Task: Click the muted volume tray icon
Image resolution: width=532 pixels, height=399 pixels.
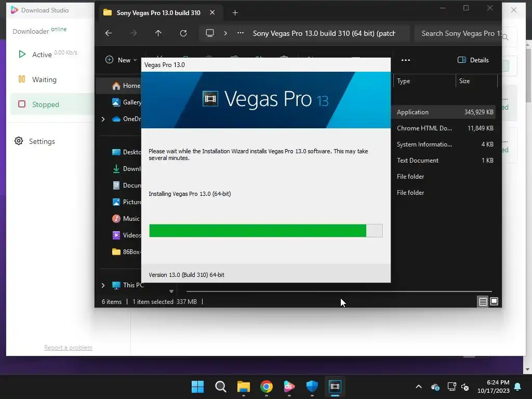Action: pyautogui.click(x=465, y=387)
